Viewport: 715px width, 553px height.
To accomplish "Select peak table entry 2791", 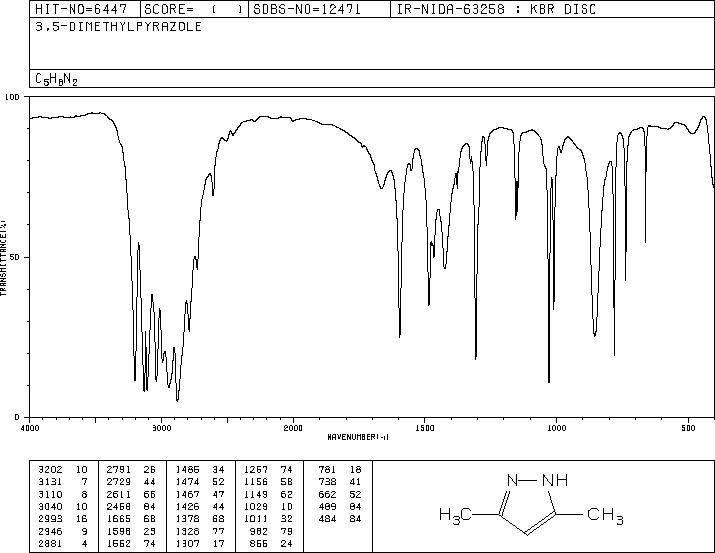I will [x=119, y=470].
